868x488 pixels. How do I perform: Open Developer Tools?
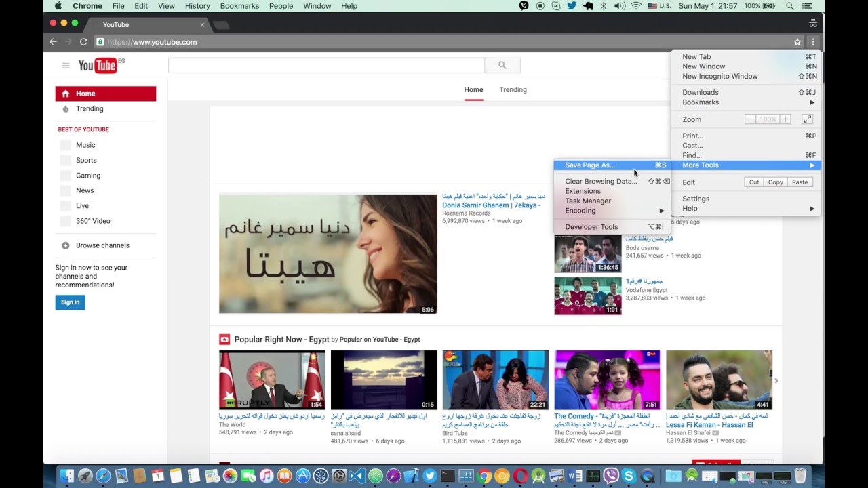coord(612,227)
